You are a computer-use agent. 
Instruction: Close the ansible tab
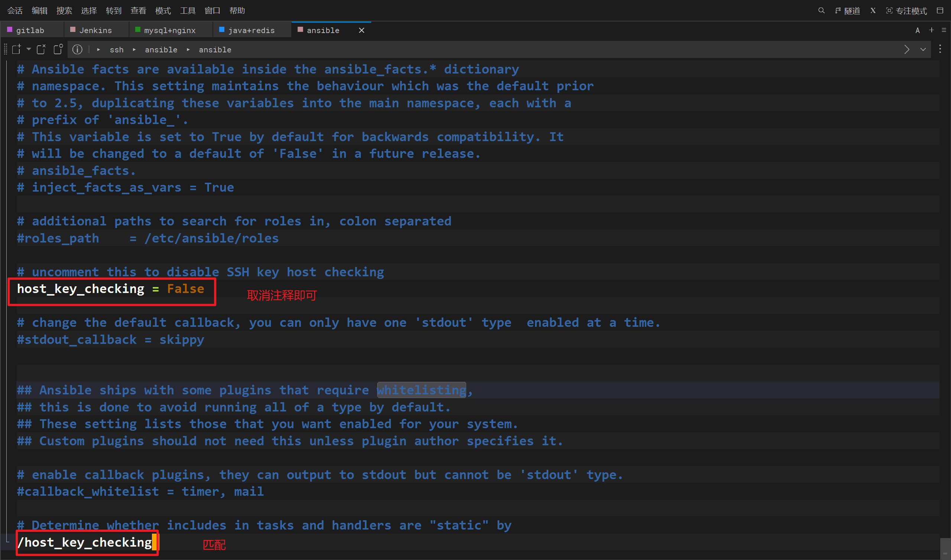coord(361,30)
